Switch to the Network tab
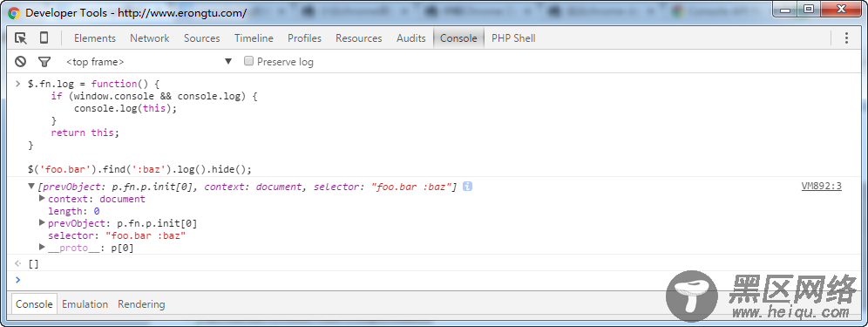The width and height of the screenshot is (868, 327). [x=150, y=38]
